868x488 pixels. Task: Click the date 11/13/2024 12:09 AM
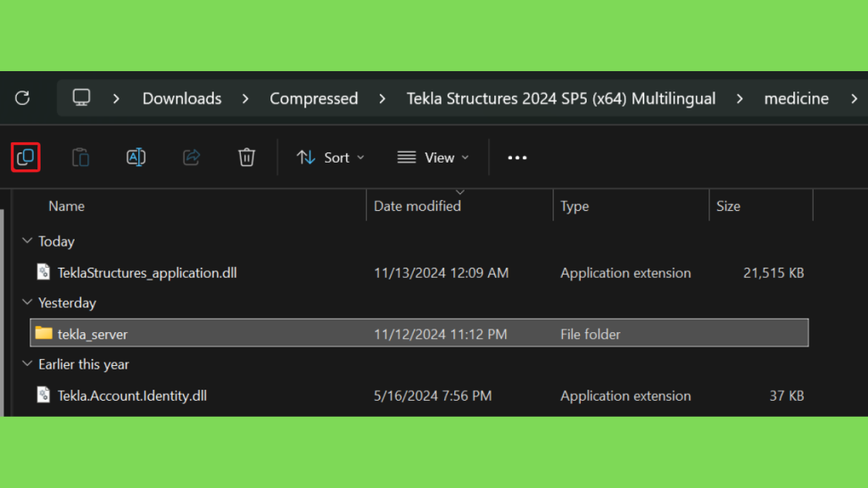tap(441, 273)
